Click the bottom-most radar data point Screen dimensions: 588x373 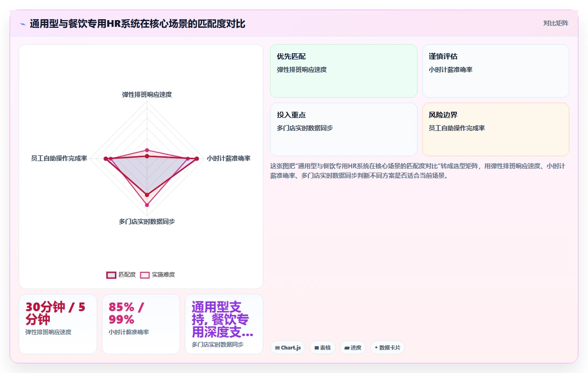click(x=147, y=205)
